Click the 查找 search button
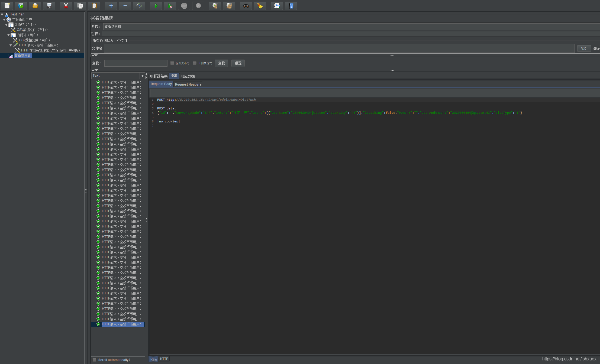The height and width of the screenshot is (364, 600). [x=221, y=63]
